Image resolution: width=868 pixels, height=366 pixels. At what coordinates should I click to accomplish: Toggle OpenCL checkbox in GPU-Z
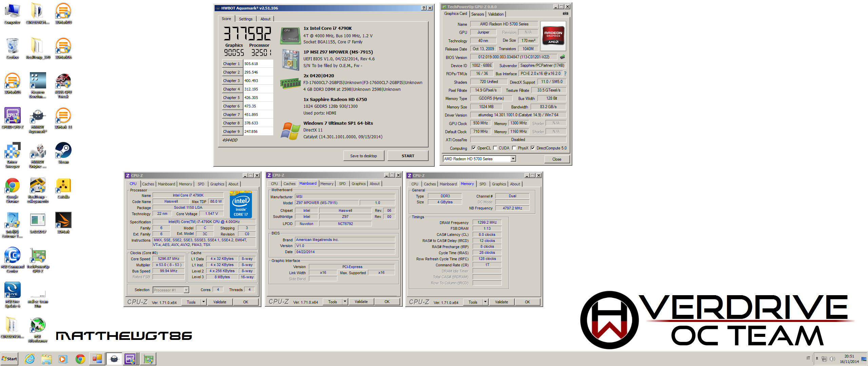click(x=474, y=148)
